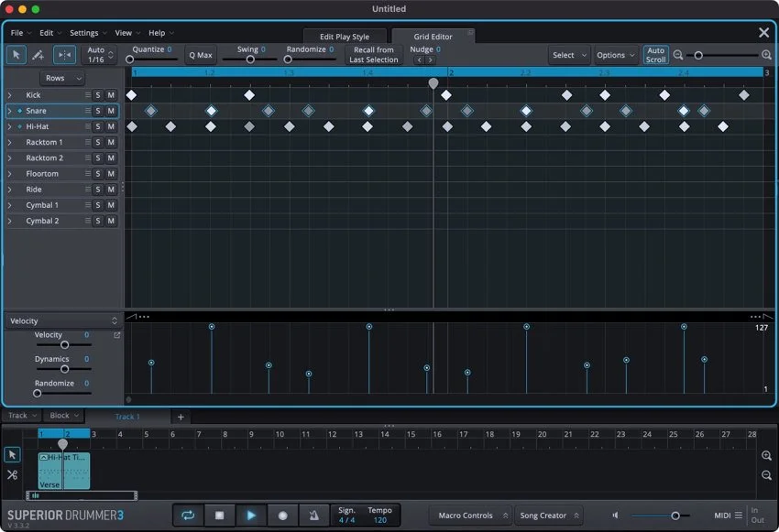Click the Q Max button

[201, 55]
